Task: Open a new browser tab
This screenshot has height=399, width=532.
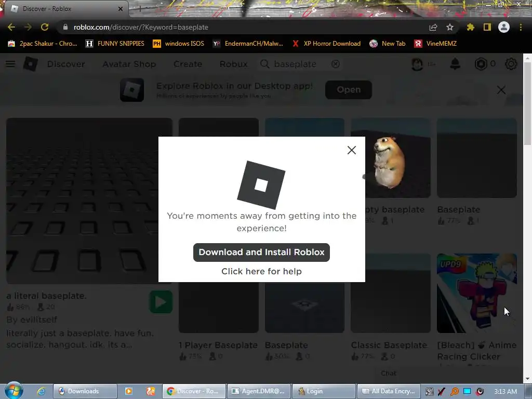Action: 140,9
